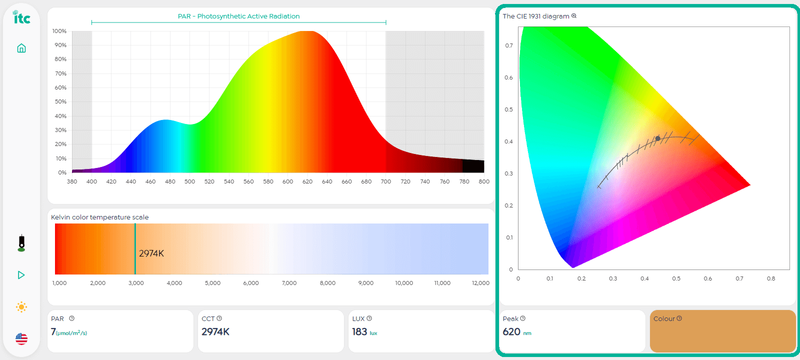Click the CCT value 2974K
Image resolution: width=800 pixels, height=360 pixels.
pos(215,332)
